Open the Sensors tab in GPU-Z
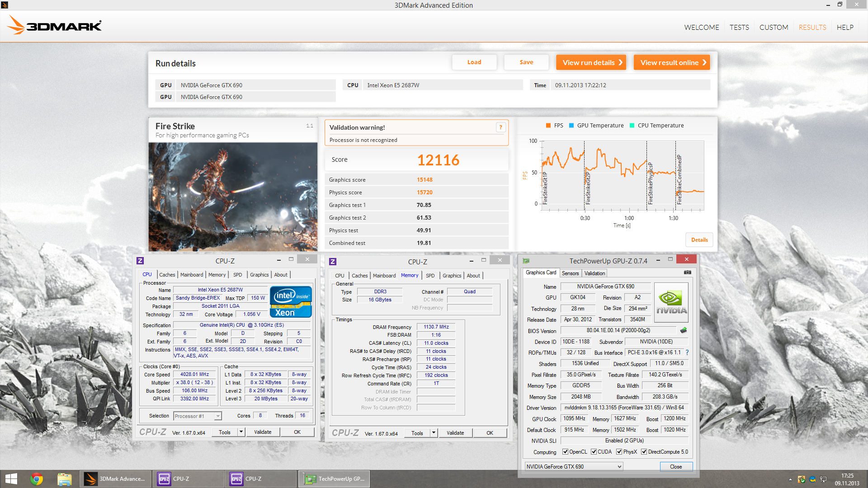 (570, 273)
